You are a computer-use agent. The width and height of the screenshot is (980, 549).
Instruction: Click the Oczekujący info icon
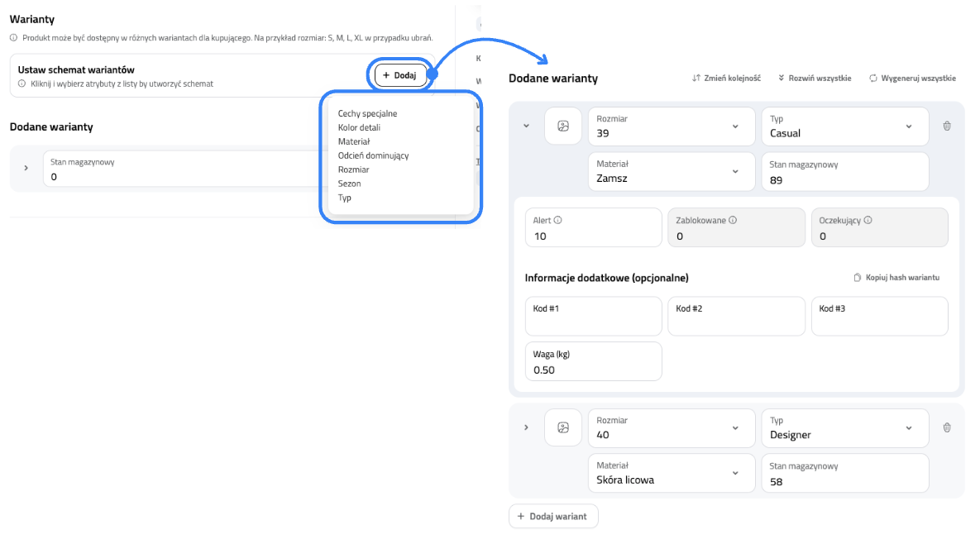coord(868,221)
